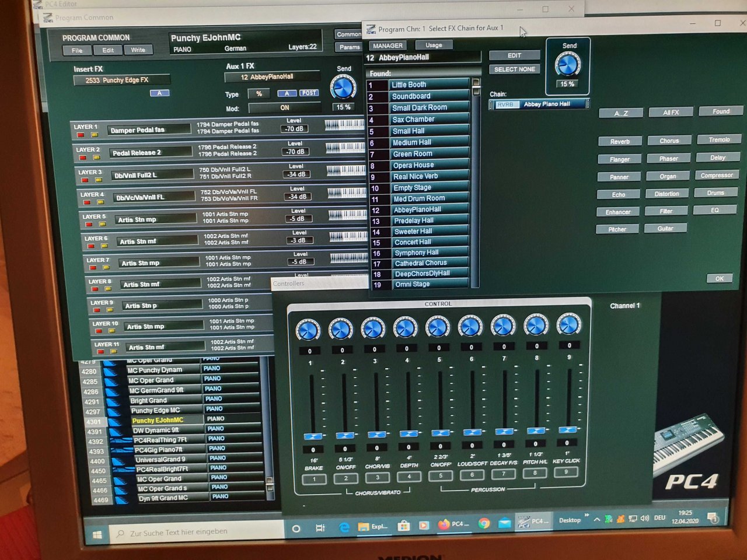This screenshot has width=747, height=560.
Task: Toggle the yellow button on Layer 2
Action: (x=96, y=157)
